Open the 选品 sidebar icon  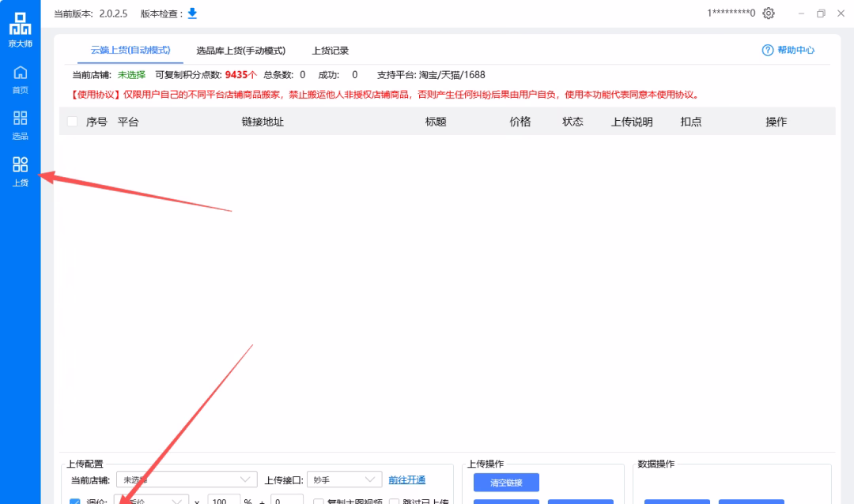(20, 119)
